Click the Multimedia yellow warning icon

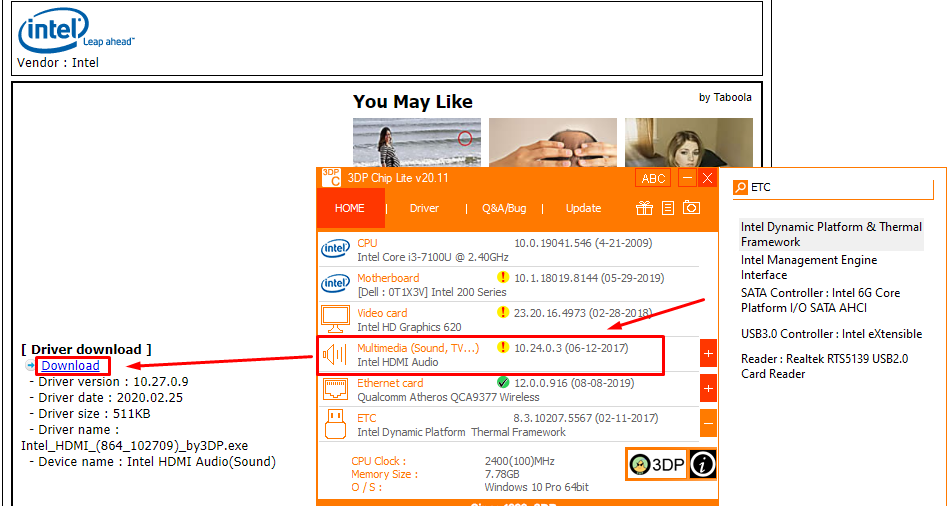pyautogui.click(x=502, y=348)
